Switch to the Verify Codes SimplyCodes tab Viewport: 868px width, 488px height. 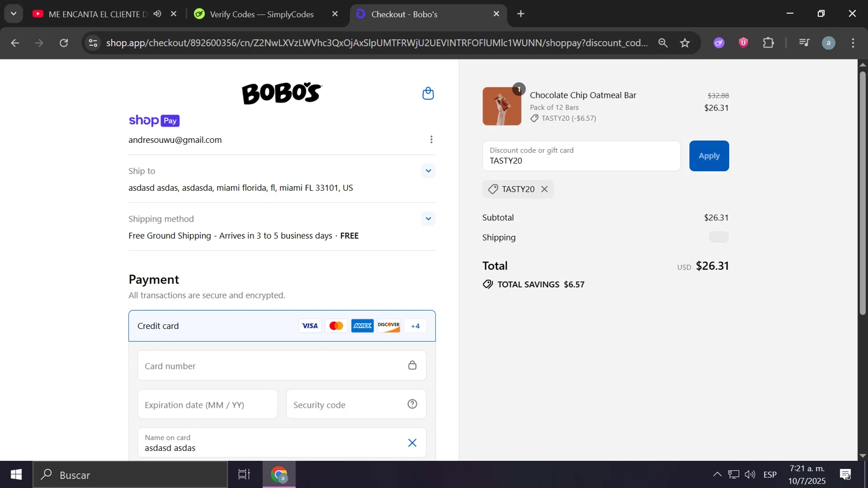click(x=262, y=14)
